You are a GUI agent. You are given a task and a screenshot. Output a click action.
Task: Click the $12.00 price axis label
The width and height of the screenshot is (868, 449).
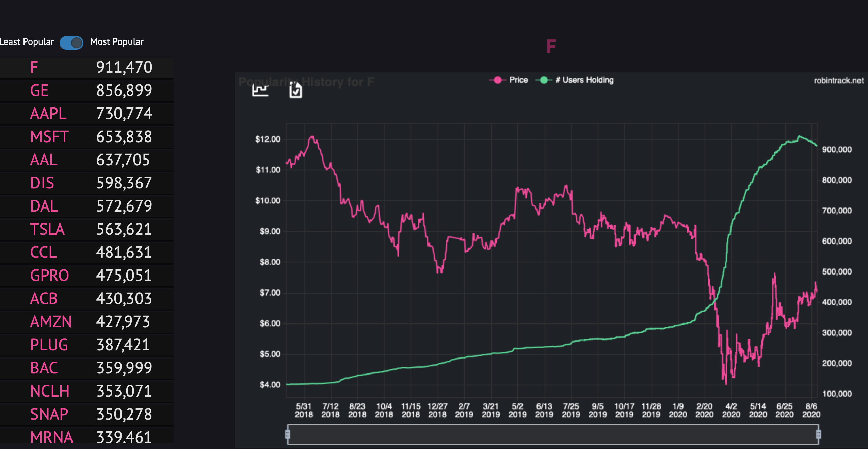tap(268, 139)
